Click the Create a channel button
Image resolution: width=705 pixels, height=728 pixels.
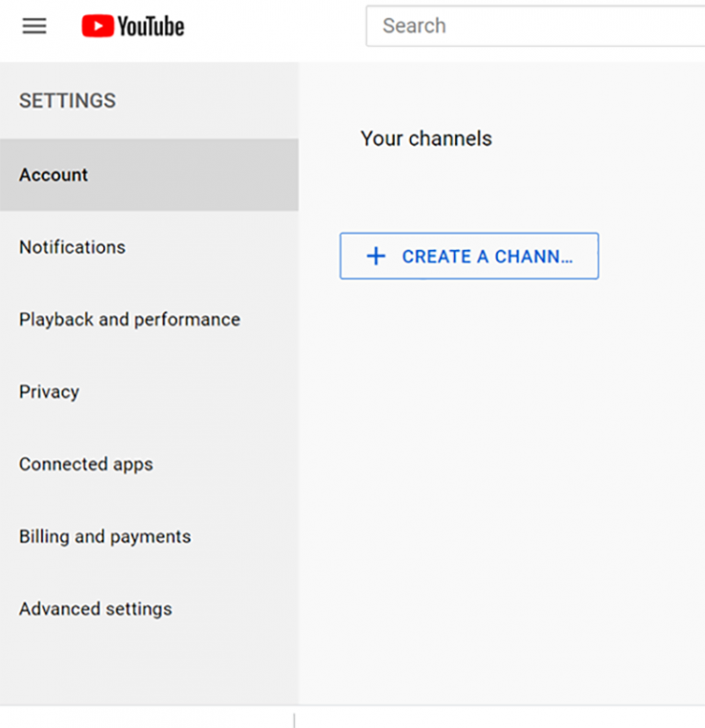[469, 256]
